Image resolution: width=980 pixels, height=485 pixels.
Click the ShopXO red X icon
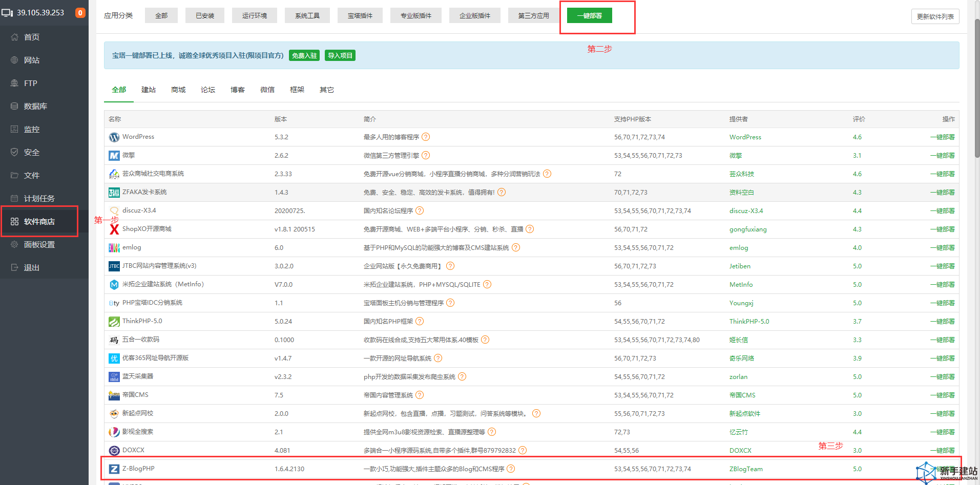pos(114,229)
